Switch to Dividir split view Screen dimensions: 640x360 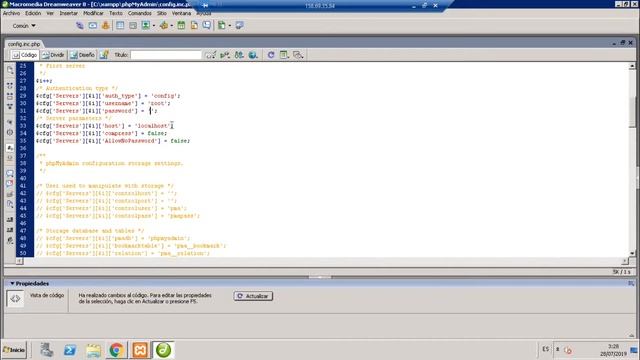53,55
